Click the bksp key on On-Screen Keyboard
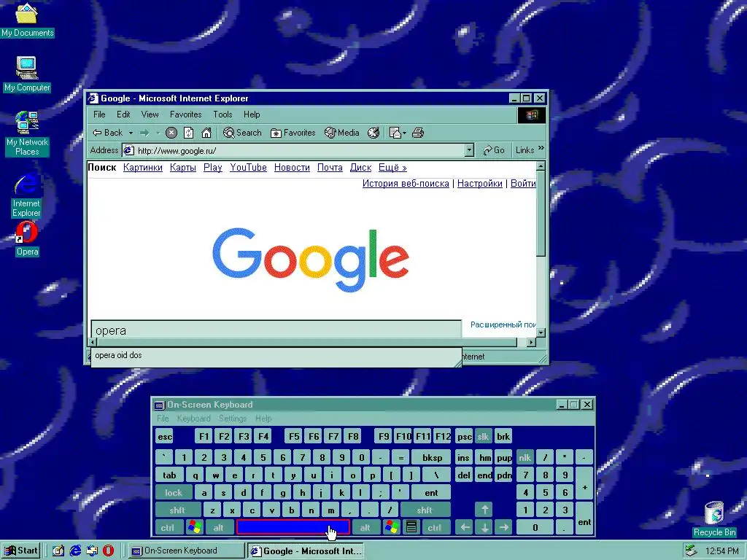Viewport: 747px width, 560px height. pos(432,458)
